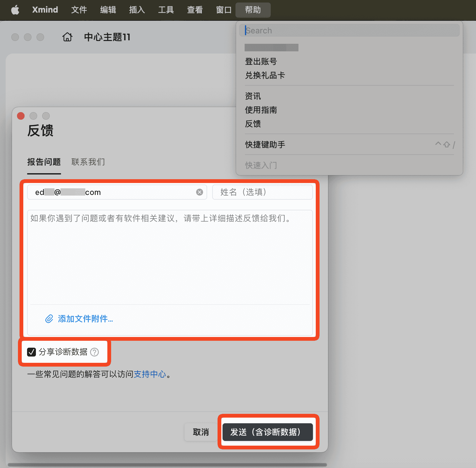This screenshot has width=476, height=468.
Task: Click the 取消 button
Action: [201, 432]
